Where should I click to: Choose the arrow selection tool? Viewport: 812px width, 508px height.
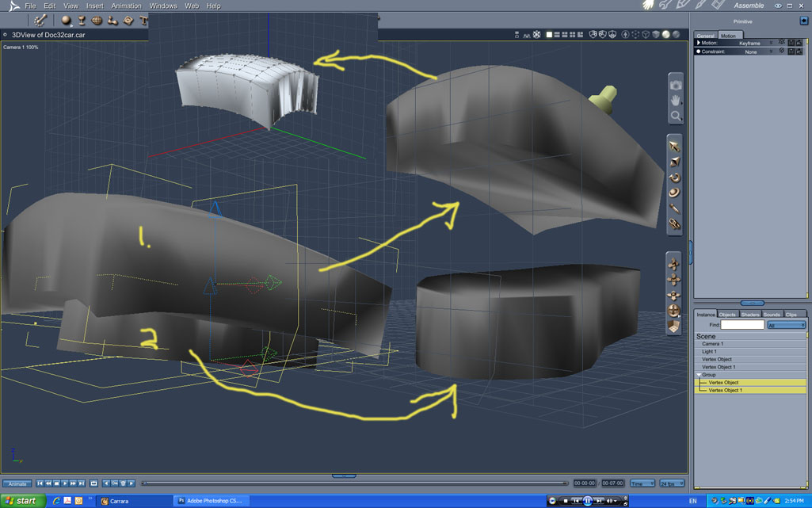pyautogui.click(x=674, y=147)
